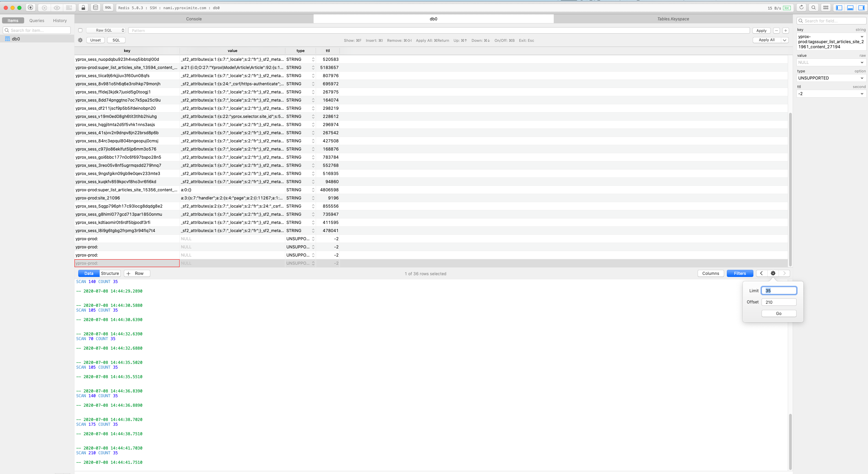Open the History tab in sidebar
The image size is (868, 474).
pos(60,20)
